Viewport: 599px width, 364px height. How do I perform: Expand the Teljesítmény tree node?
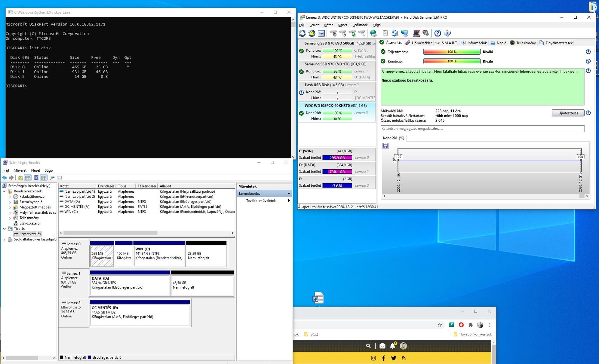[x=10, y=218]
